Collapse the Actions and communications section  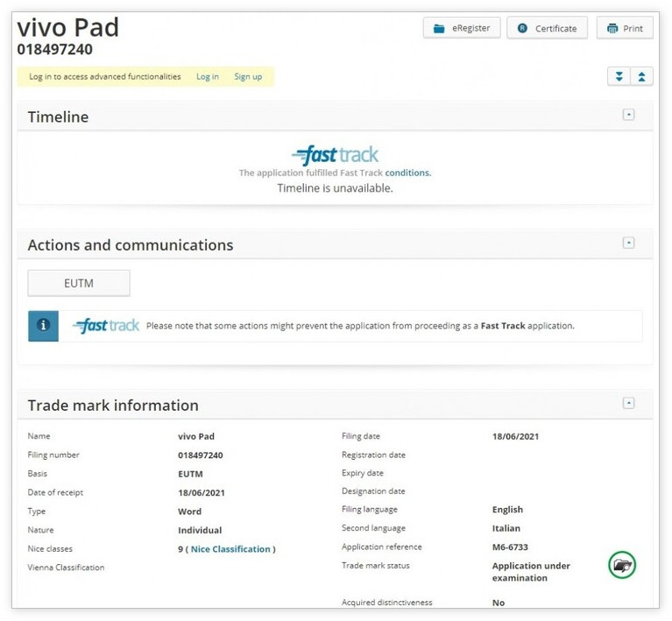628,243
